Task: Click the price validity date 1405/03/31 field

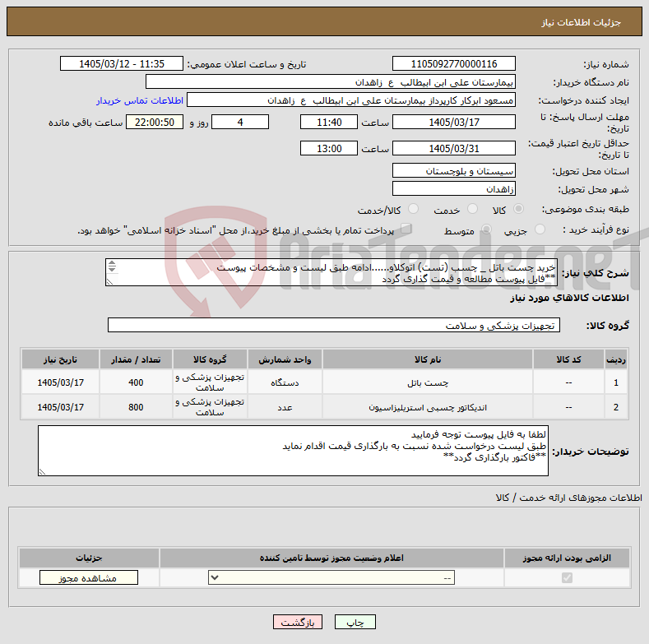Action: pyautogui.click(x=453, y=148)
